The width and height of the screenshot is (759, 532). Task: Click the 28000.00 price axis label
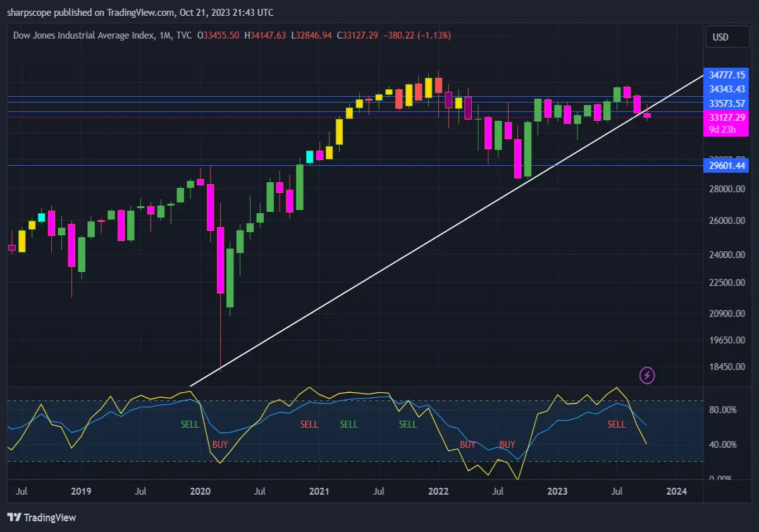coord(726,189)
